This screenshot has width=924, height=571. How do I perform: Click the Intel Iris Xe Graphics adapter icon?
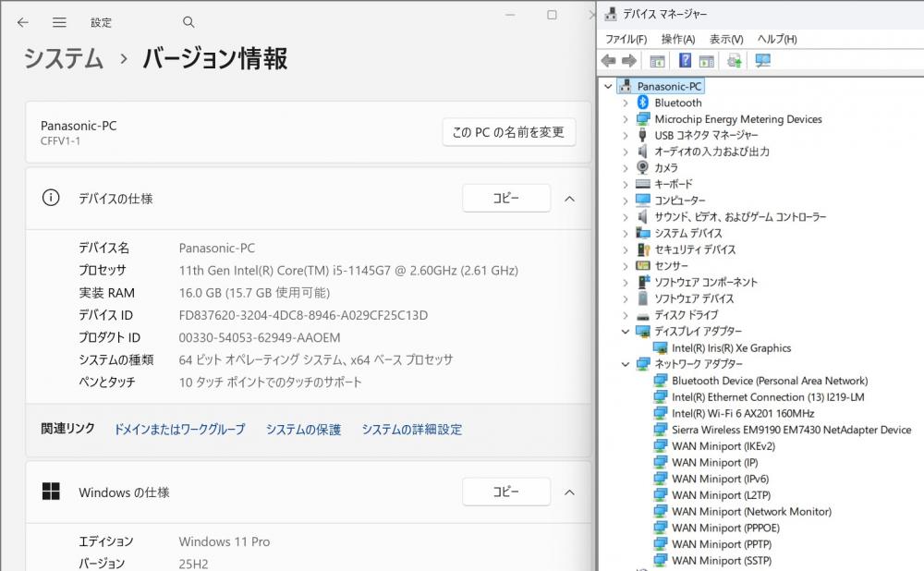coord(660,347)
